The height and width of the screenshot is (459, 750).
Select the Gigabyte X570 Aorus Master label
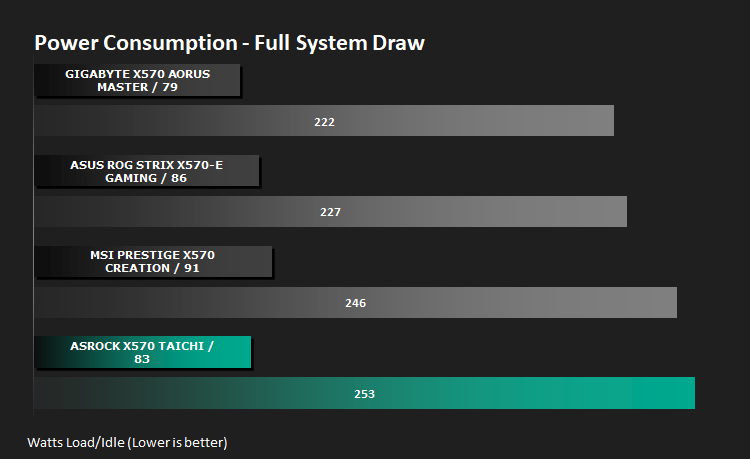tap(137, 80)
